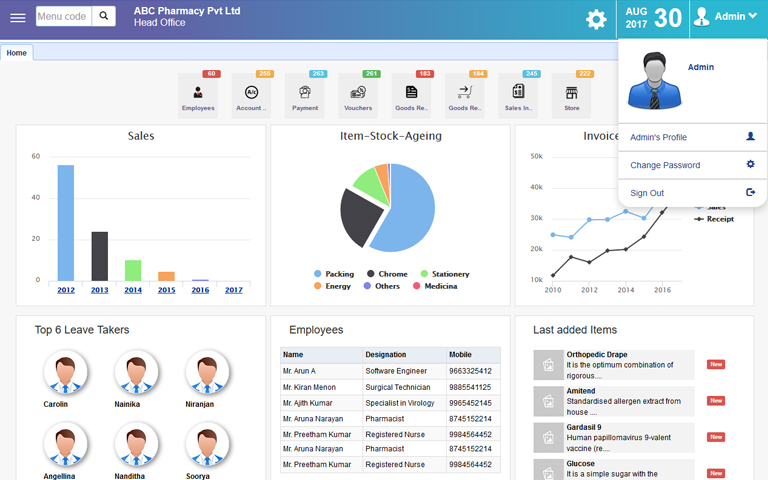768x480 pixels.
Task: Click the 2015 year link on Sales chart
Action: click(x=167, y=290)
